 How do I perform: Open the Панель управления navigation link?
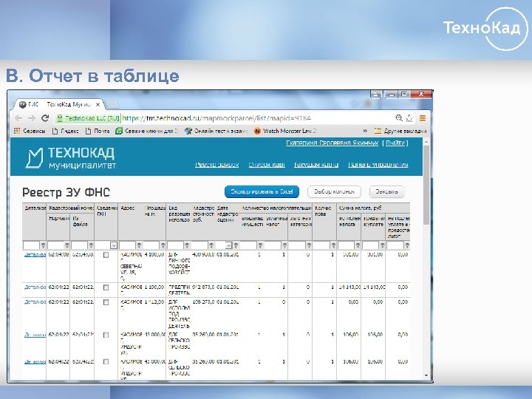378,165
